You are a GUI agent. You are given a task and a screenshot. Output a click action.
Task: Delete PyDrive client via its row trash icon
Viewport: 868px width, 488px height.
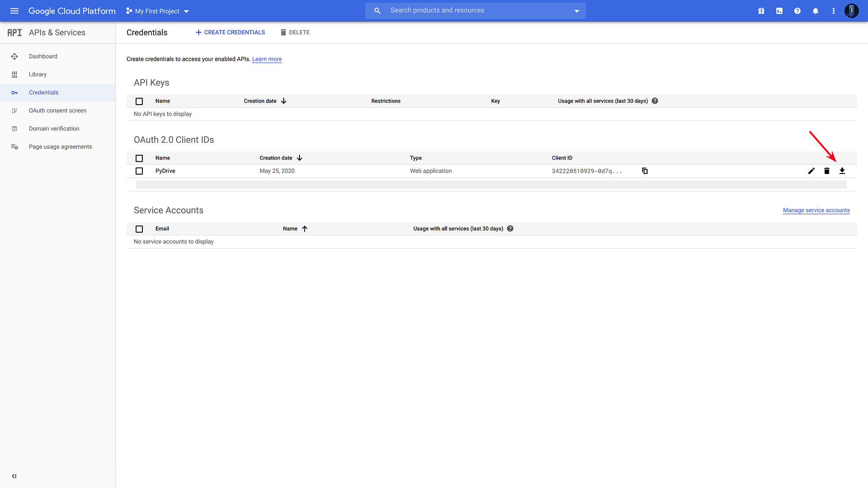click(x=827, y=171)
